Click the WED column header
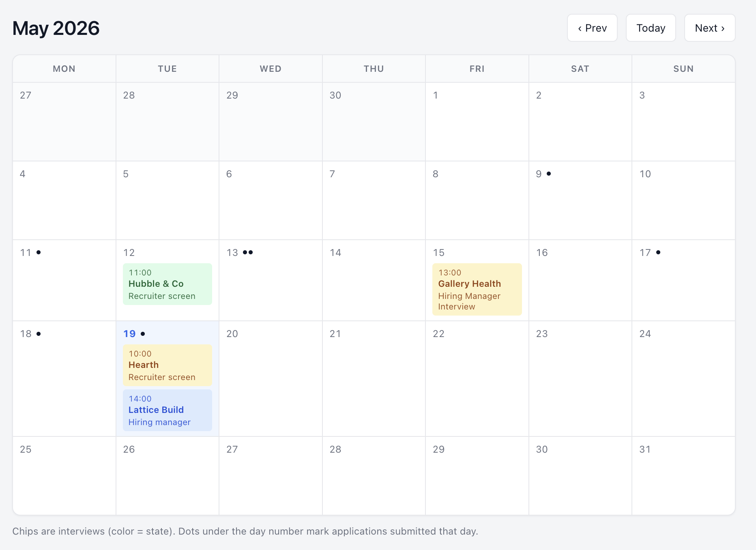This screenshot has height=550, width=756. (x=271, y=69)
